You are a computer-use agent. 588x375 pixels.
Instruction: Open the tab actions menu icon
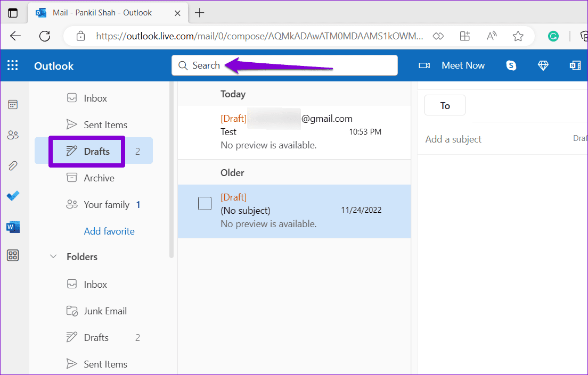[x=13, y=13]
